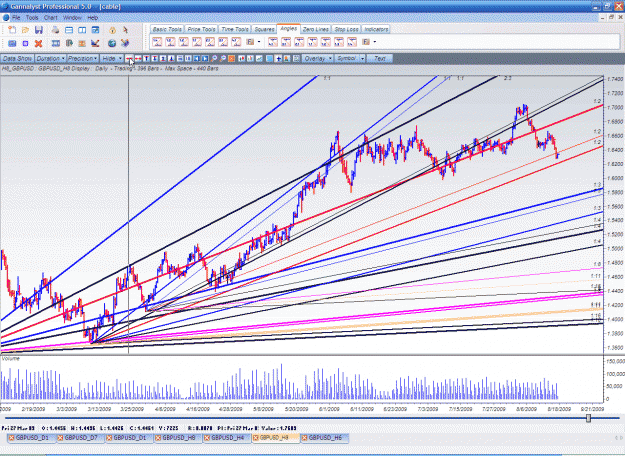Click the magnifier zoom in icon

[x=214, y=59]
